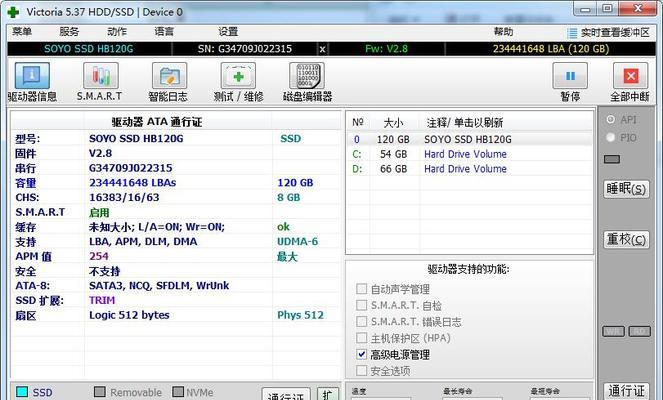This screenshot has height=400, width=663.
Task: Click the S.M.A.R.T 启用 status value
Action: 99,213
